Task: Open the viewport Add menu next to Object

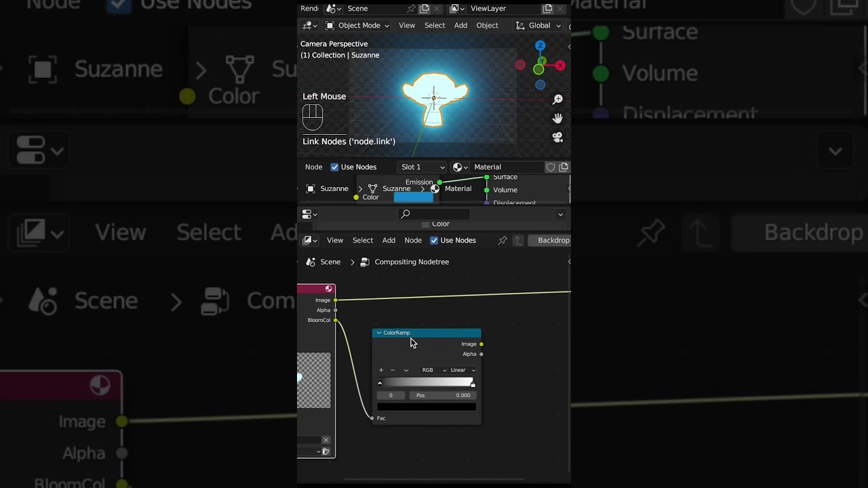Action: (460, 26)
